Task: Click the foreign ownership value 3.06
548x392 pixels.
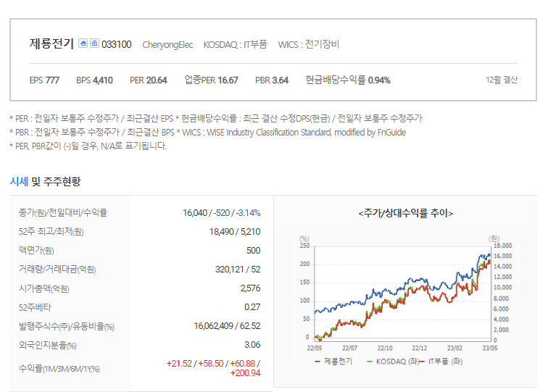Action: (252, 345)
